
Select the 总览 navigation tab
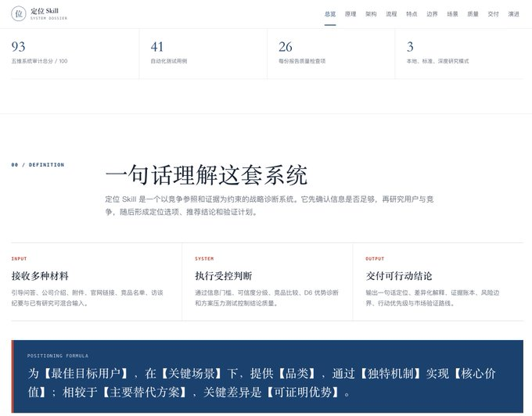coord(330,14)
